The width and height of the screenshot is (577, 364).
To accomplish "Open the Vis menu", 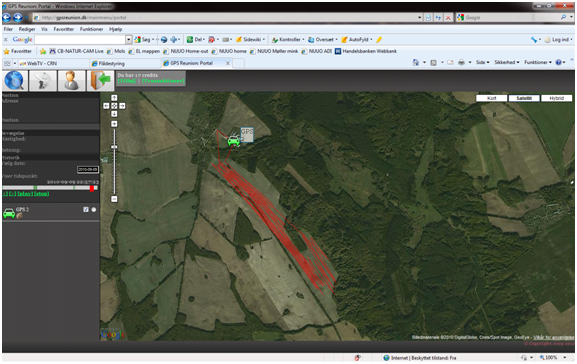I will tap(44, 29).
